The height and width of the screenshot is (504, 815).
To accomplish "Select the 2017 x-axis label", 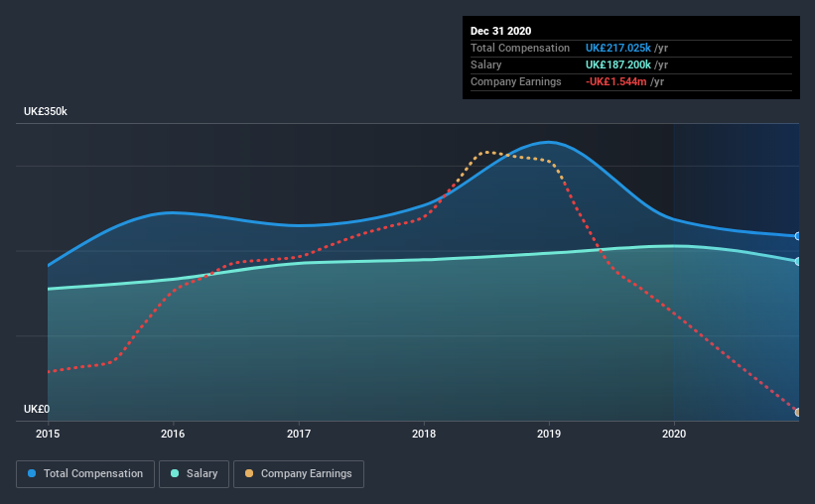I will (299, 434).
